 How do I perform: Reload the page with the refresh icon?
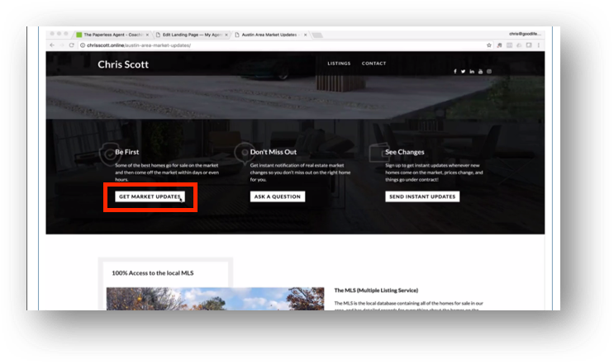point(71,45)
